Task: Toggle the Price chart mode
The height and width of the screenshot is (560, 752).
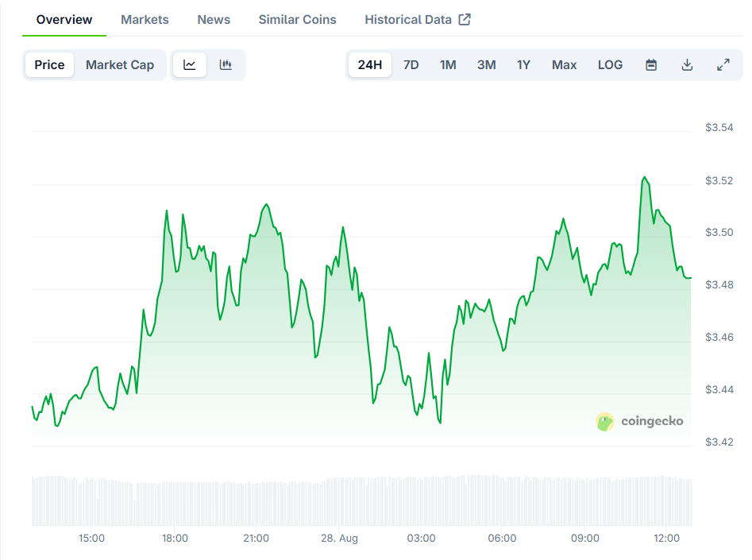Action: click(x=49, y=65)
